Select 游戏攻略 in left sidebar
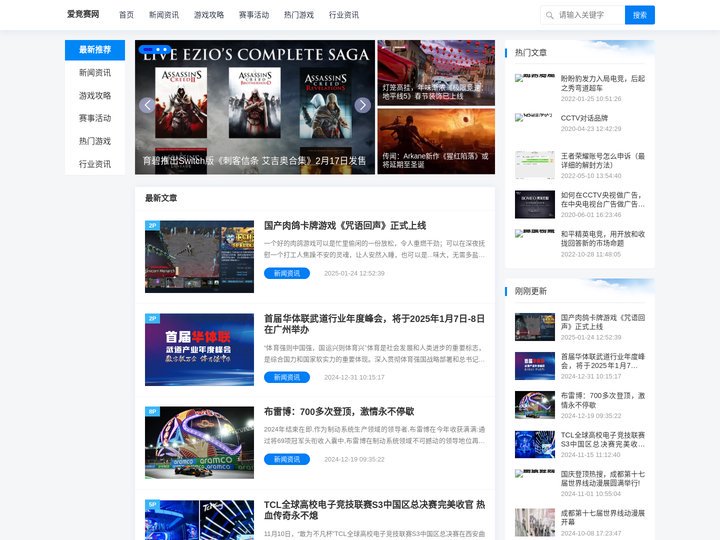720x540 pixels. [95, 96]
